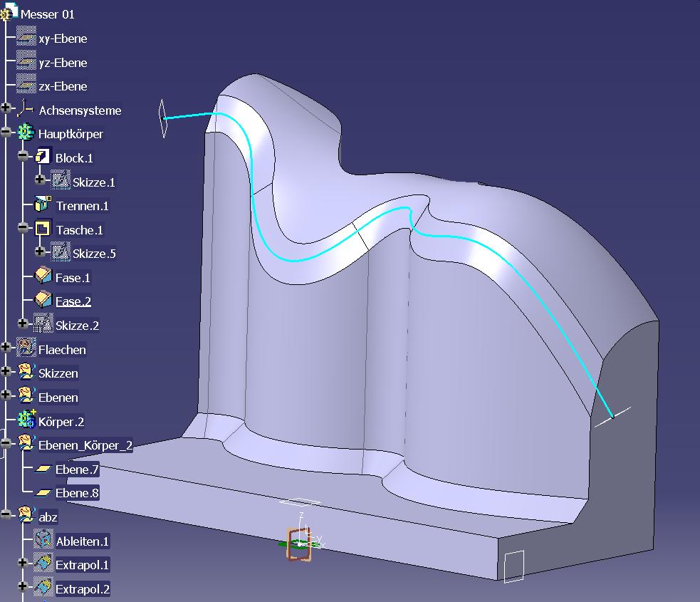Collapse the abz node
The height and width of the screenshot is (602, 700).
(6, 514)
